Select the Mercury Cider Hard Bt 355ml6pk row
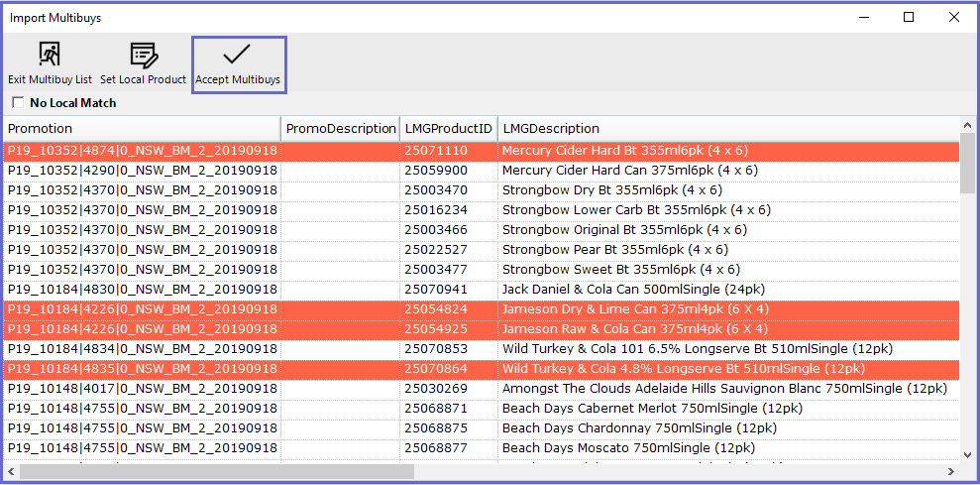 (482, 151)
